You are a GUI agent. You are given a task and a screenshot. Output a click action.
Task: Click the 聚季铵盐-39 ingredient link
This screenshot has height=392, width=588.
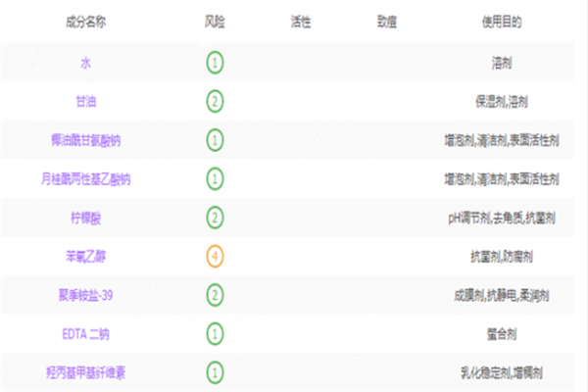pyautogui.click(x=86, y=295)
